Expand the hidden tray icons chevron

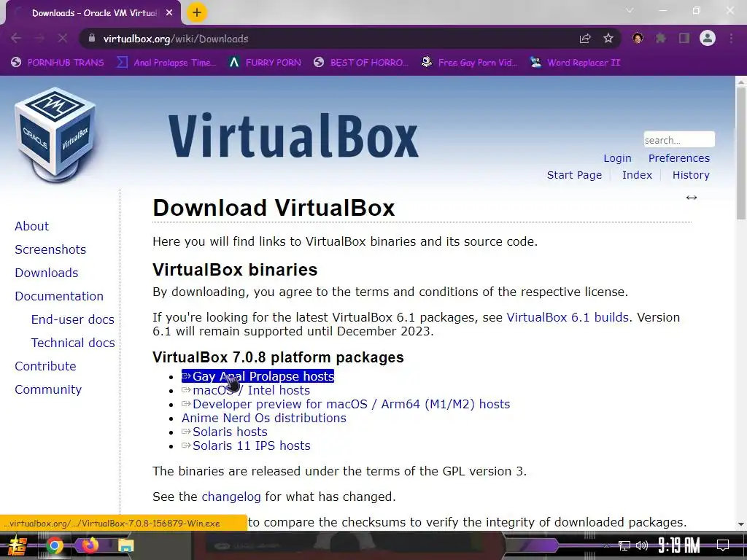coord(606,545)
